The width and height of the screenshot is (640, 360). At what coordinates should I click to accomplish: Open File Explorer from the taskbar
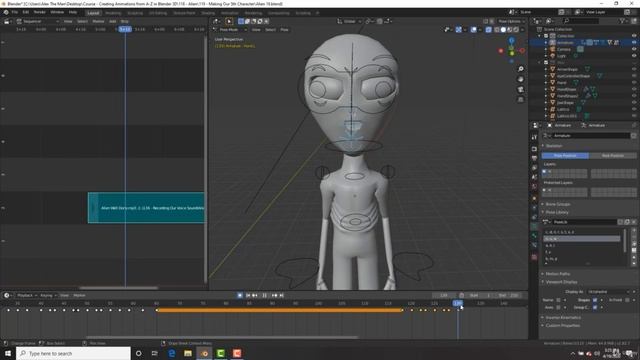pos(188,353)
